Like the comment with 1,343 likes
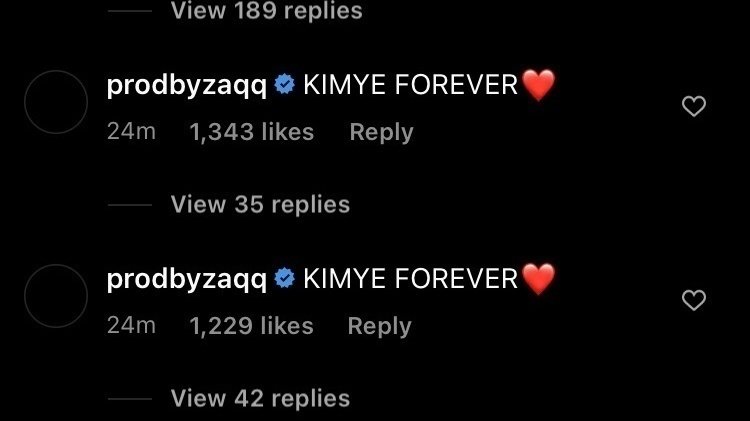This screenshot has width=750, height=421. click(694, 106)
